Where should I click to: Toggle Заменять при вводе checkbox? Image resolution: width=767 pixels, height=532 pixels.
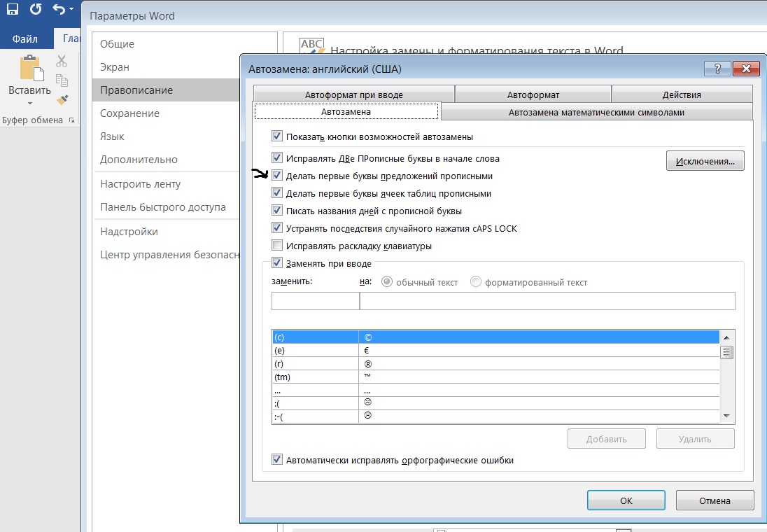[x=277, y=262]
